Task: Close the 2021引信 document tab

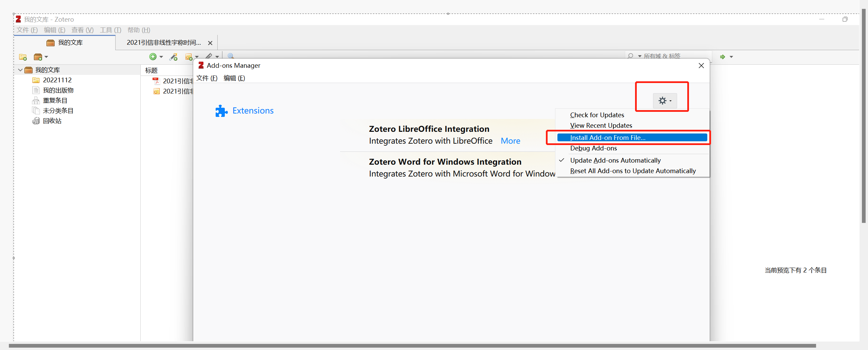Action: click(210, 43)
